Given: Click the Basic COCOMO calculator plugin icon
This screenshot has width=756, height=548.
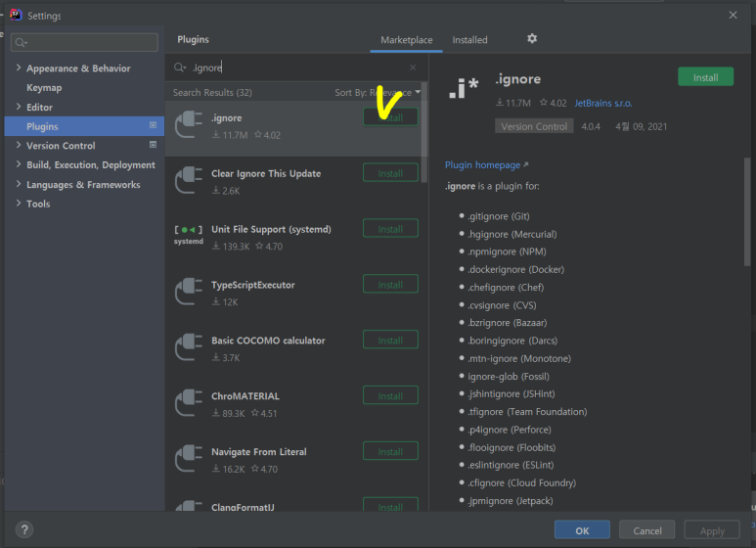Looking at the screenshot, I should click(x=189, y=346).
